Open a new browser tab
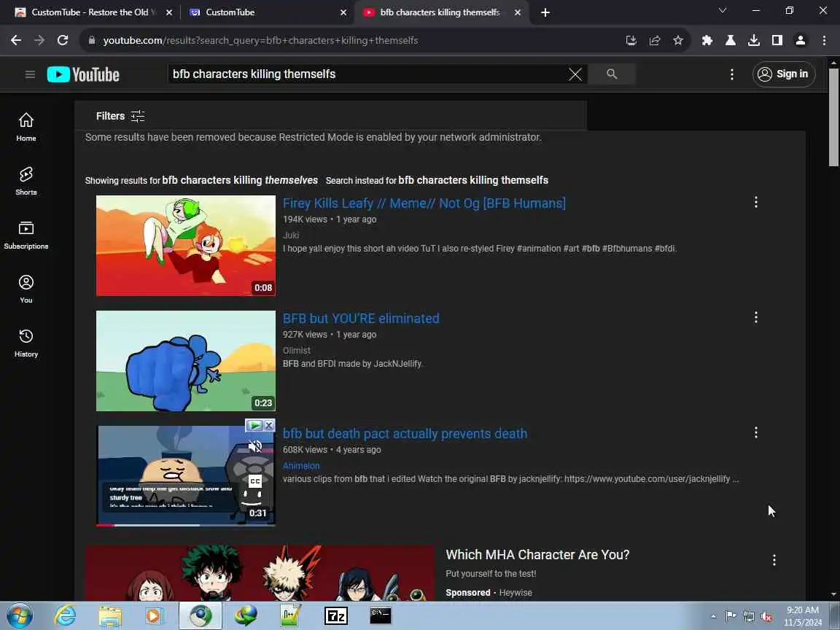The height and width of the screenshot is (630, 840). pyautogui.click(x=545, y=12)
